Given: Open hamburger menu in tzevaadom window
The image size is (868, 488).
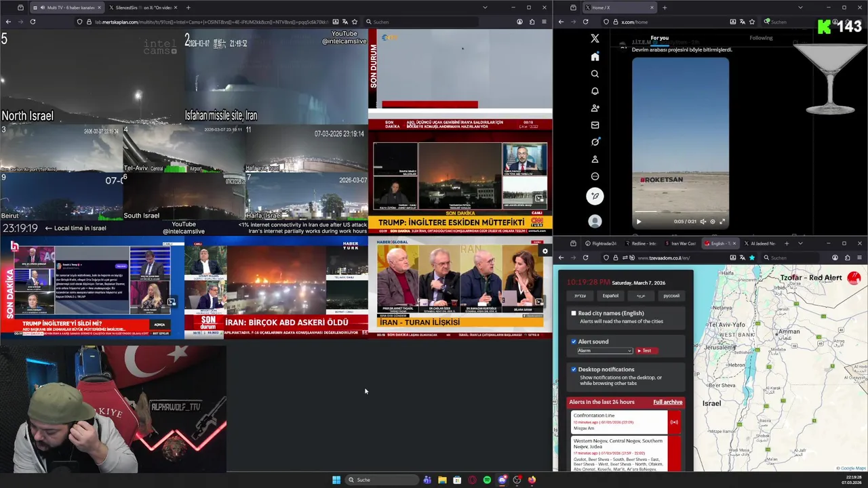Looking at the screenshot, I should pyautogui.click(x=859, y=258).
